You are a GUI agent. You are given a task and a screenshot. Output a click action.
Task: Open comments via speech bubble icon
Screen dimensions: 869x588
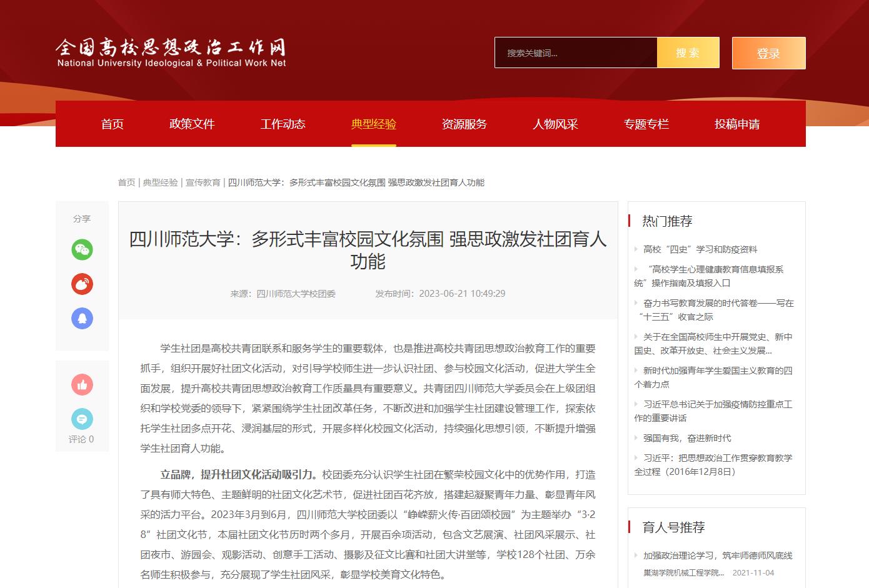82,419
